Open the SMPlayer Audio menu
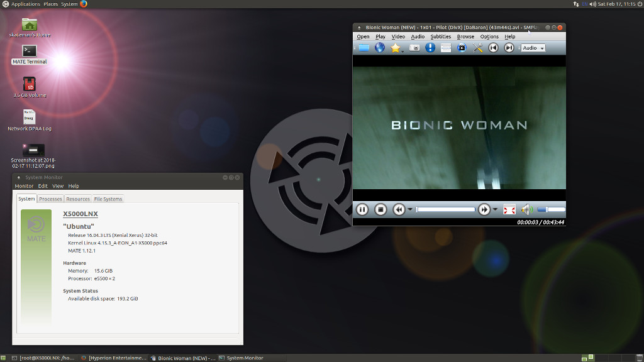 click(418, 36)
